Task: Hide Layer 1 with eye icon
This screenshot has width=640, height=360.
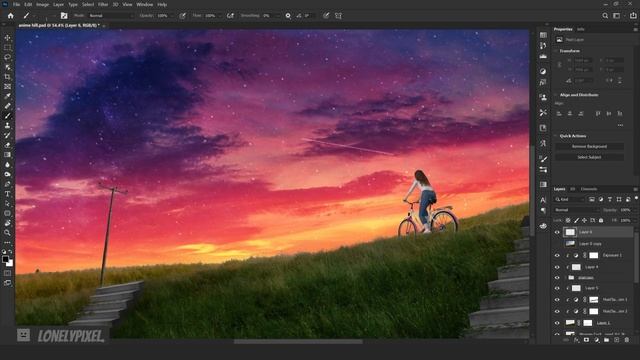Action: 557,323
